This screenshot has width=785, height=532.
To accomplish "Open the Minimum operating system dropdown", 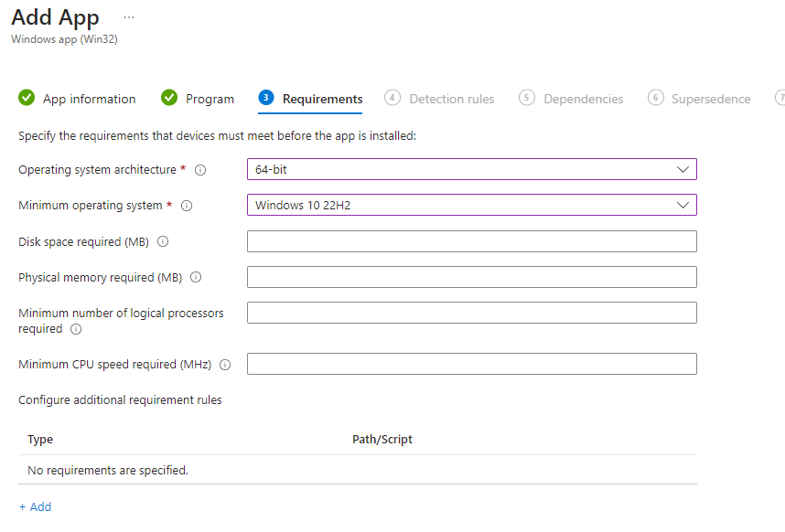I will pos(471,205).
